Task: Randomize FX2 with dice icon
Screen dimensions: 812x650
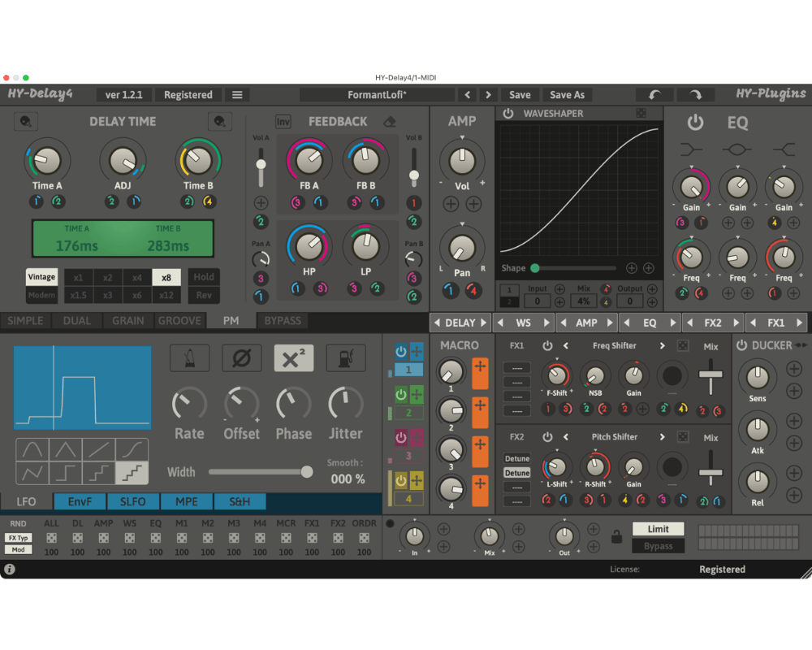Action: tap(683, 437)
